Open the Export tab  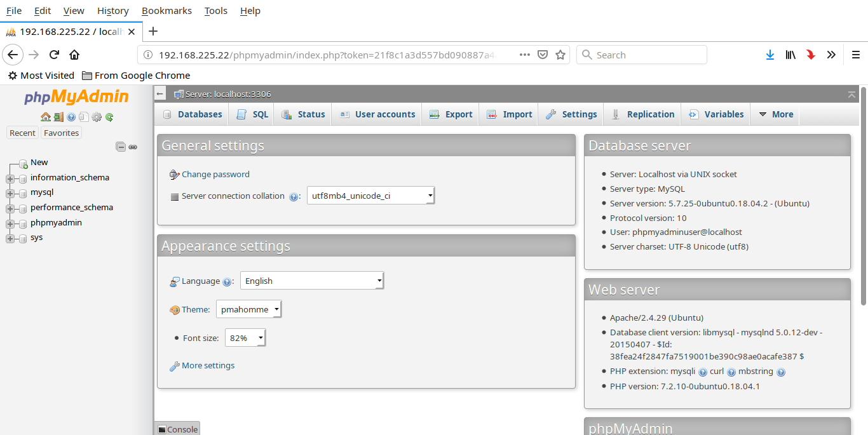pyautogui.click(x=451, y=114)
